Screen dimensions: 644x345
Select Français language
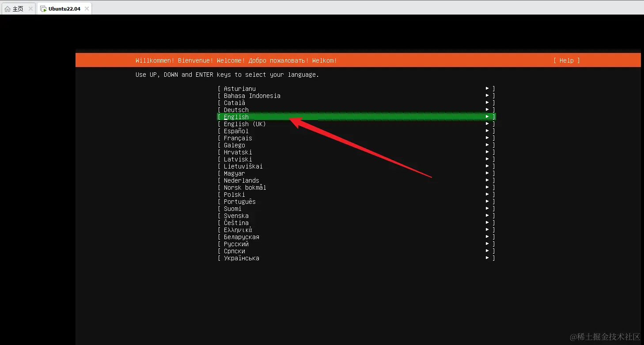(x=356, y=138)
